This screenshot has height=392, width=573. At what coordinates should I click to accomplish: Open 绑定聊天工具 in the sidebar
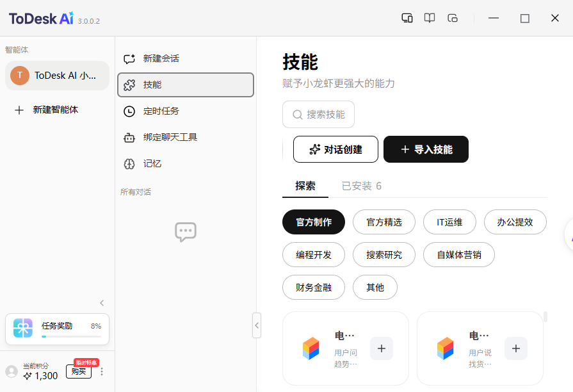point(186,138)
